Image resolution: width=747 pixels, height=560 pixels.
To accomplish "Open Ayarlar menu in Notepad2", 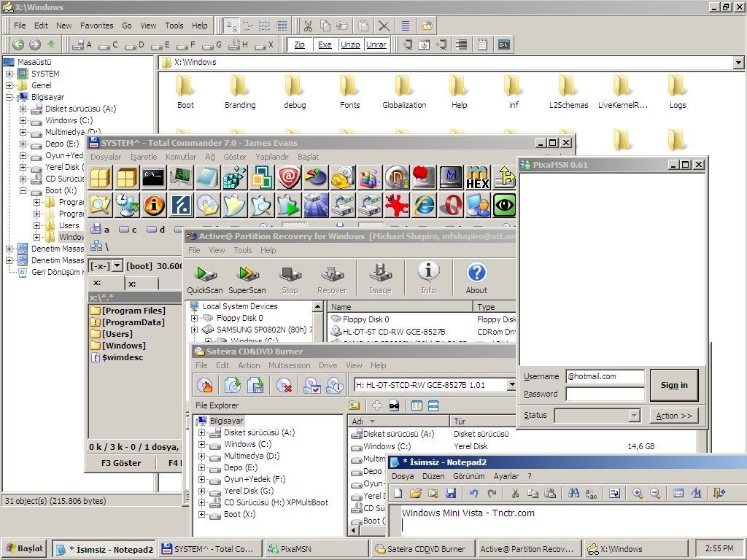I will [x=506, y=476].
